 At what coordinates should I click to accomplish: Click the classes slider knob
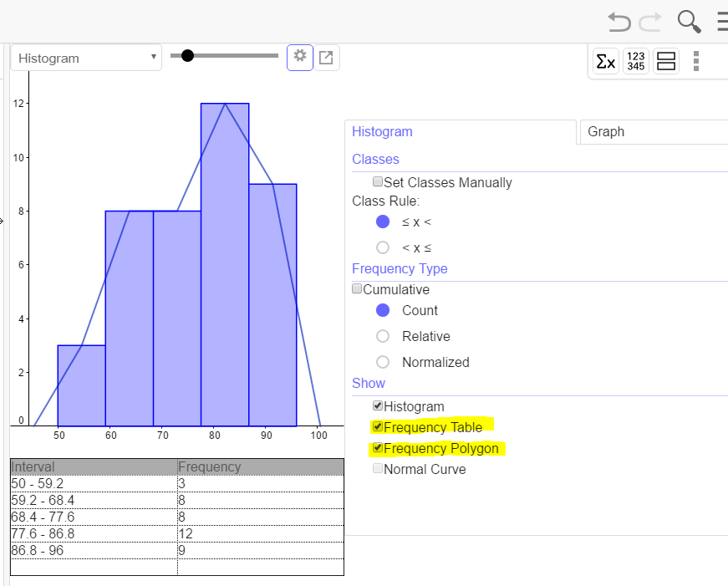[187, 56]
